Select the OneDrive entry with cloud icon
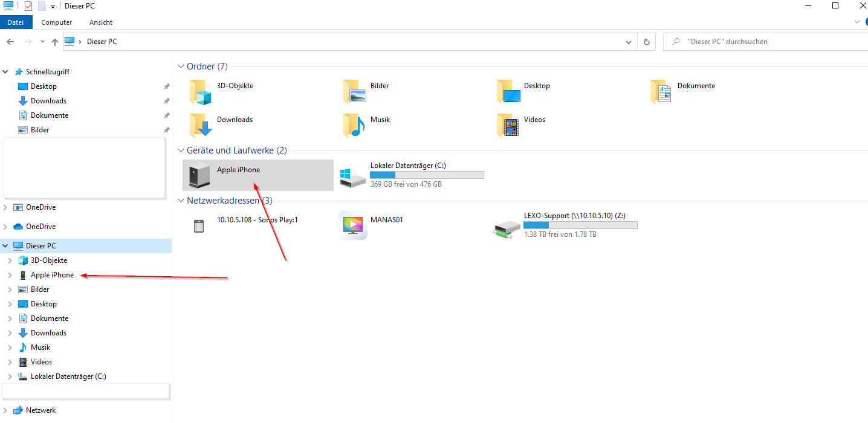Screen dimensions: 868x423 pyautogui.click(x=40, y=227)
